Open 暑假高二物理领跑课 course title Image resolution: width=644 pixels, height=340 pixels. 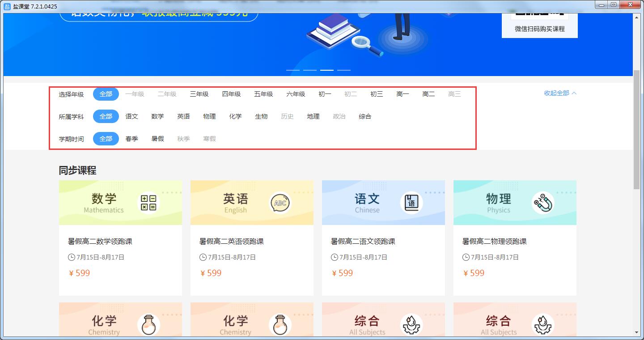coord(495,242)
